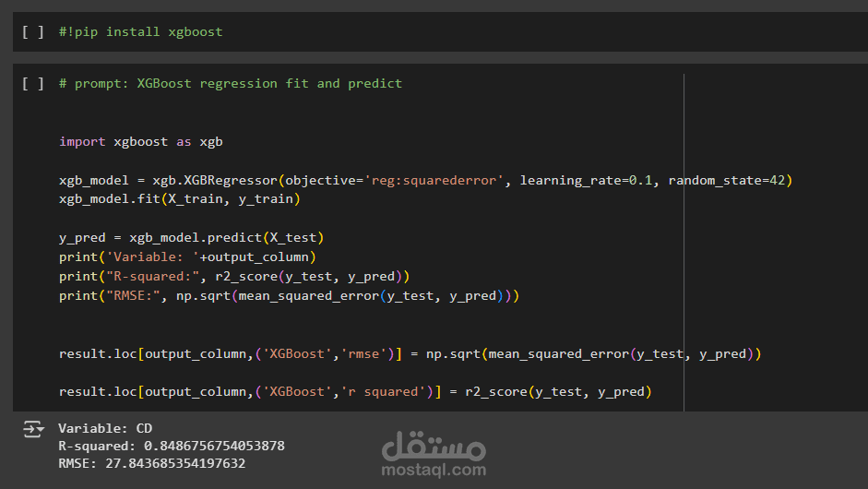Screen dimensions: 868x489
Task: Click the R-squared: 0.8486756754053878 output
Action: (x=172, y=446)
